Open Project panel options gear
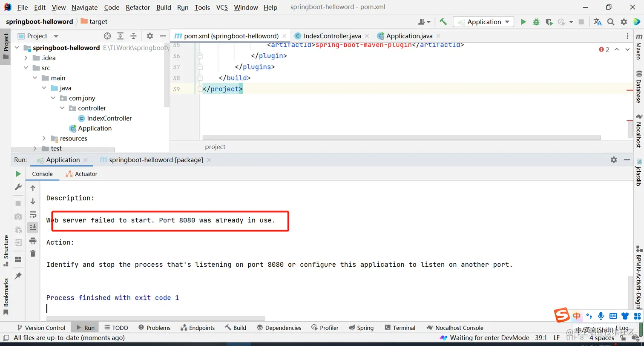The image size is (644, 346). 150,36
